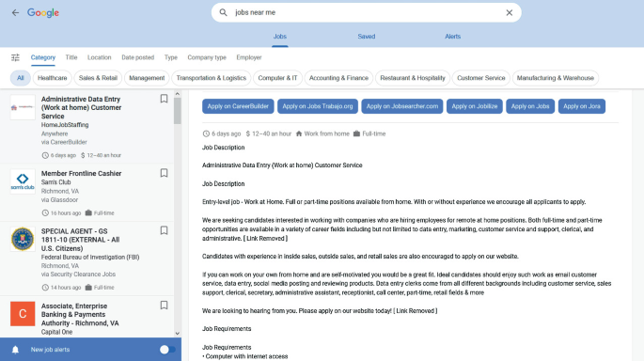Click the house icon by 'Work from home'
Viewport: 644px width, 361px height.
[x=299, y=133]
